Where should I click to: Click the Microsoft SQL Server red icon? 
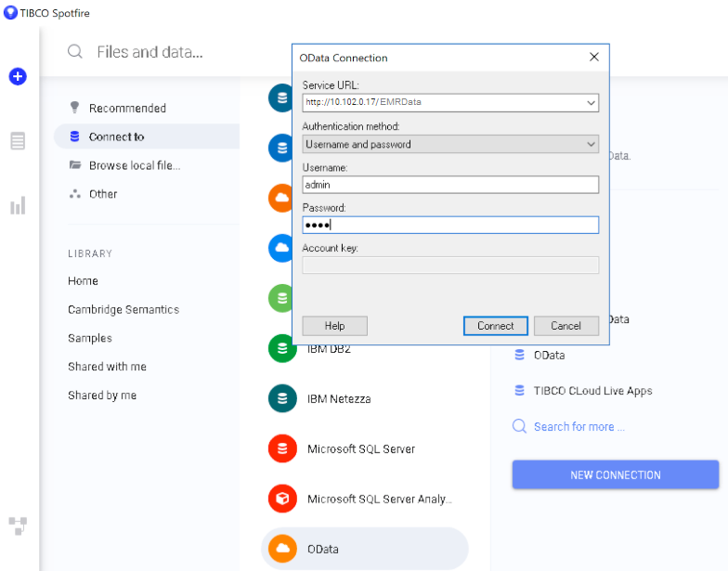click(x=282, y=449)
